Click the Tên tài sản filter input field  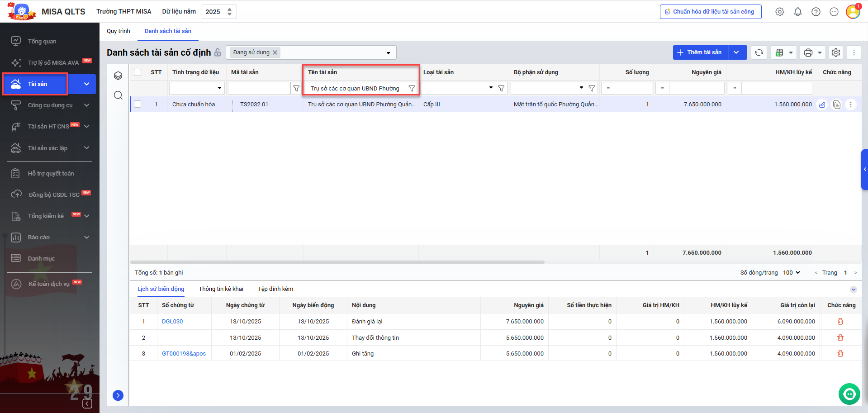coord(355,89)
